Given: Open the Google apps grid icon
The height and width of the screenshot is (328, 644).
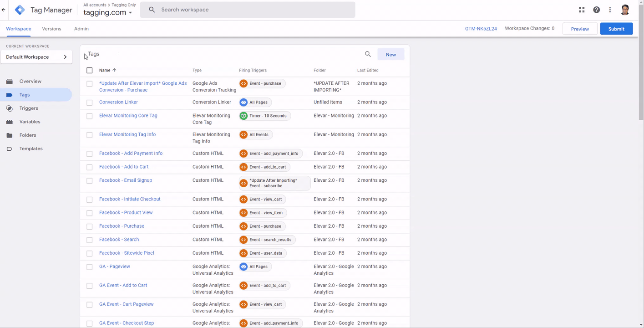Looking at the screenshot, I should (582, 10).
